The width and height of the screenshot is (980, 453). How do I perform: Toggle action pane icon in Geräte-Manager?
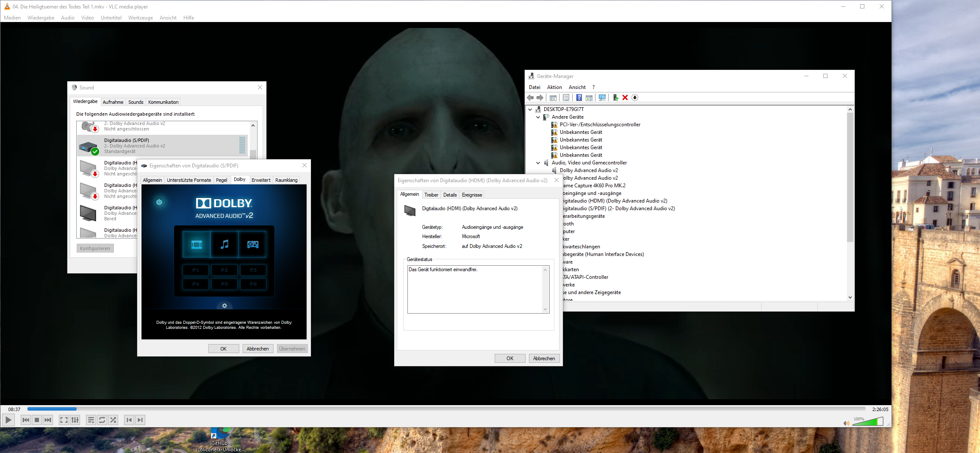tap(589, 98)
